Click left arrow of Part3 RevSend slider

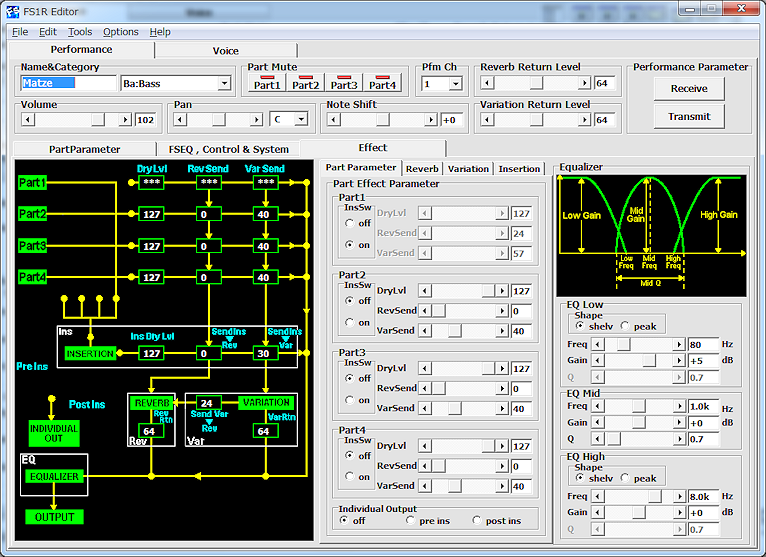coord(425,388)
